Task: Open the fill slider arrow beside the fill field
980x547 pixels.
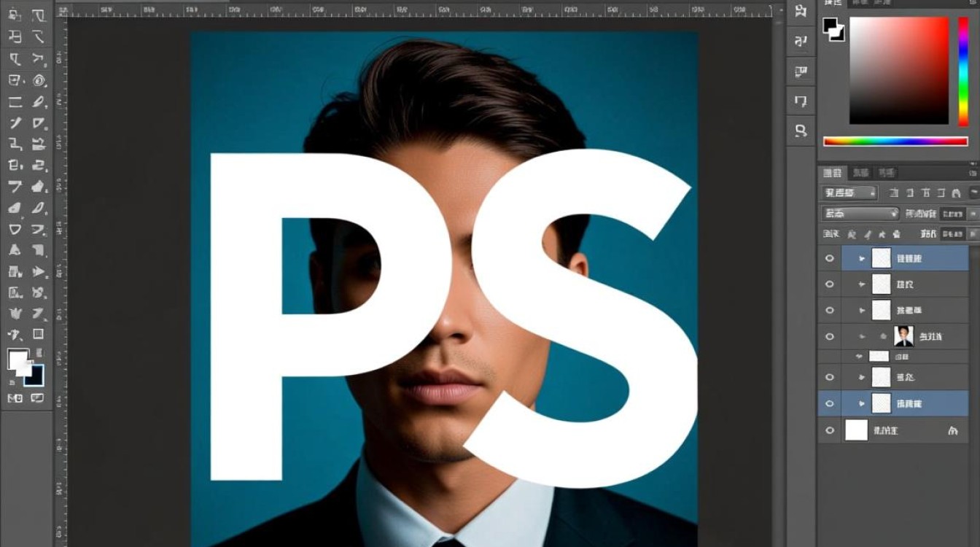Action: coord(972,234)
